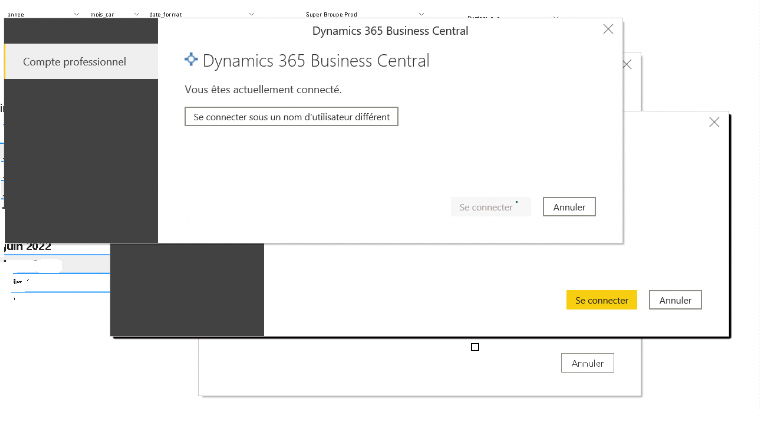Viewport: 760px width, 426px height.
Task: Click Annuler beside the yellow Se connecter button
Action: (675, 300)
